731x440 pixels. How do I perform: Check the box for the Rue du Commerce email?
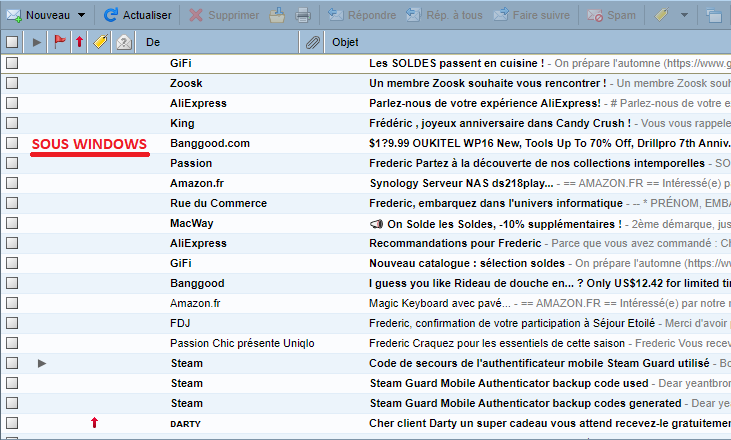pos(12,203)
